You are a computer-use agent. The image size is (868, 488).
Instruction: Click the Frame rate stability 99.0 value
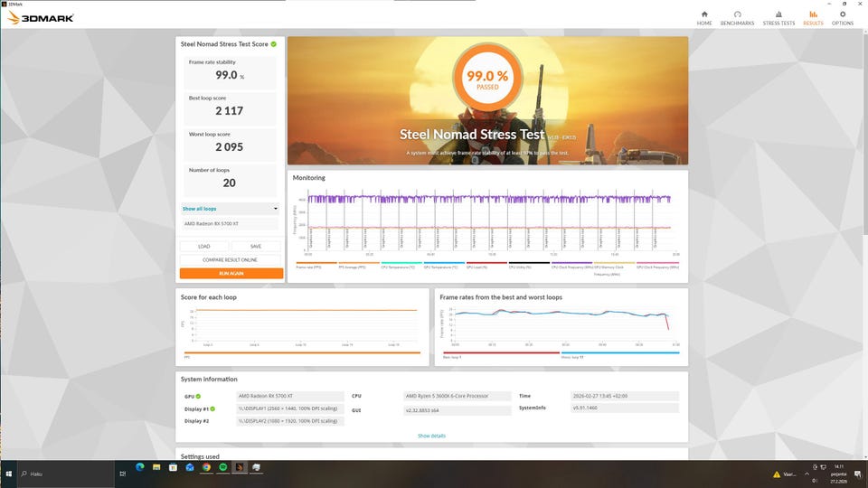click(226, 75)
